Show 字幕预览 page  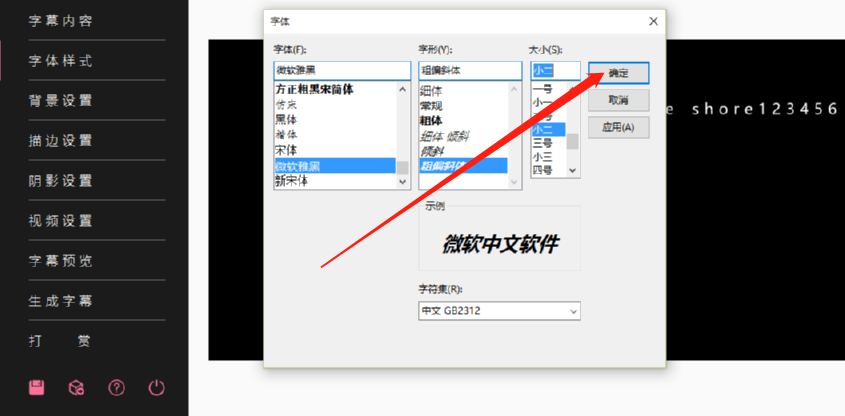pyautogui.click(x=61, y=261)
